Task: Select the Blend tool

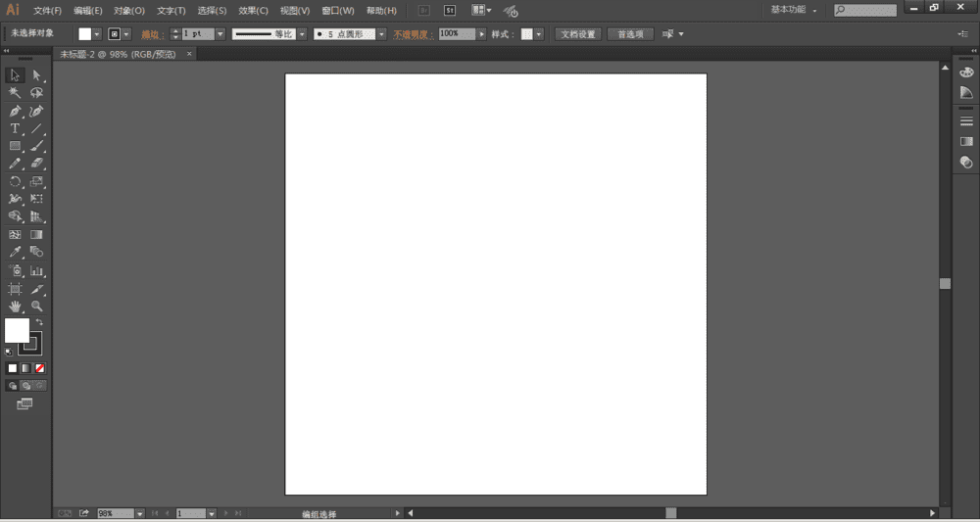Action: tap(36, 253)
